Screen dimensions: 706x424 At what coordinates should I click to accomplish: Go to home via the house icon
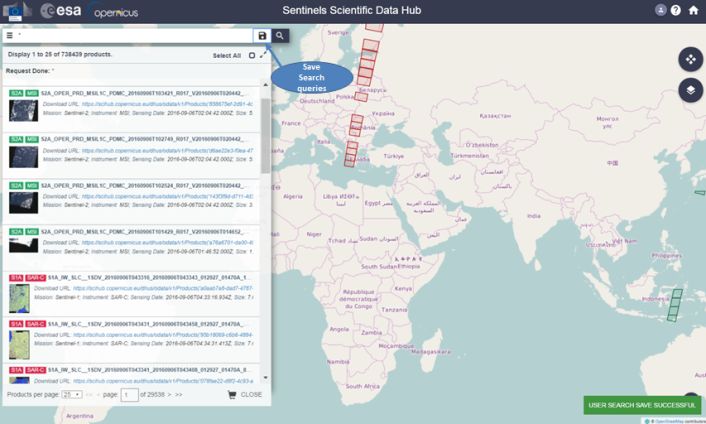(693, 10)
